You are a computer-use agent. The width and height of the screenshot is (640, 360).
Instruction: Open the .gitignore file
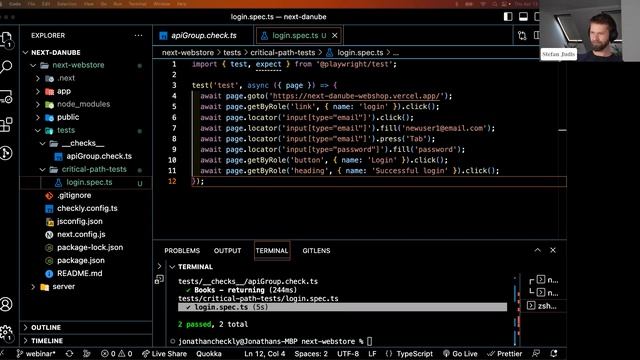[86, 196]
